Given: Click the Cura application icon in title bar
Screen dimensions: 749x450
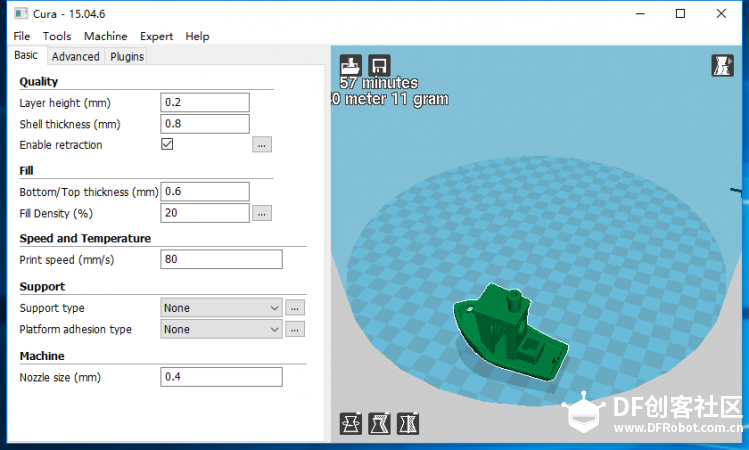Looking at the screenshot, I should click(21, 13).
